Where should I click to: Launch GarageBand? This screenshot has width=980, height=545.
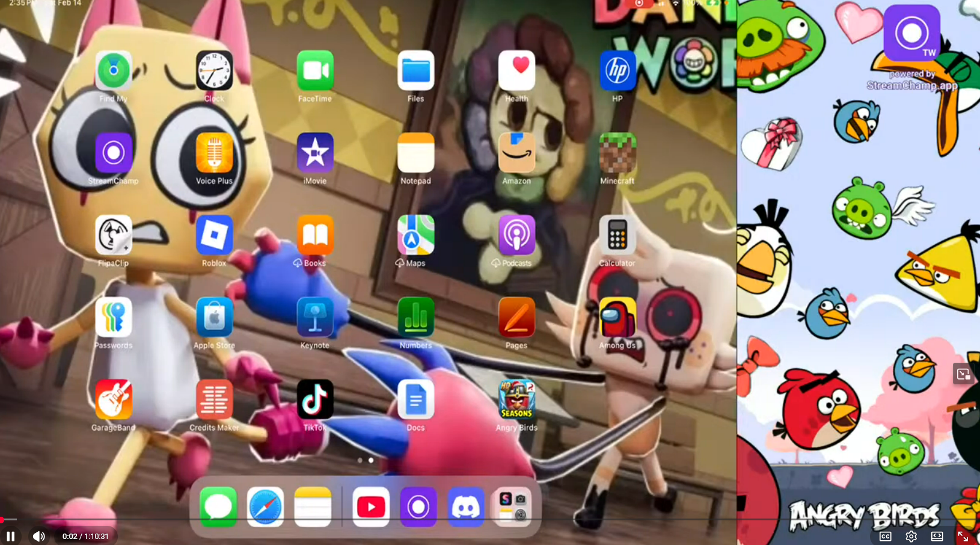[x=113, y=399]
